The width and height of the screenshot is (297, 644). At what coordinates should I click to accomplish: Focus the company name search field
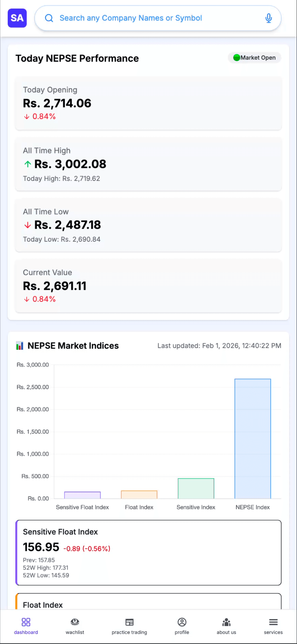coord(154,18)
